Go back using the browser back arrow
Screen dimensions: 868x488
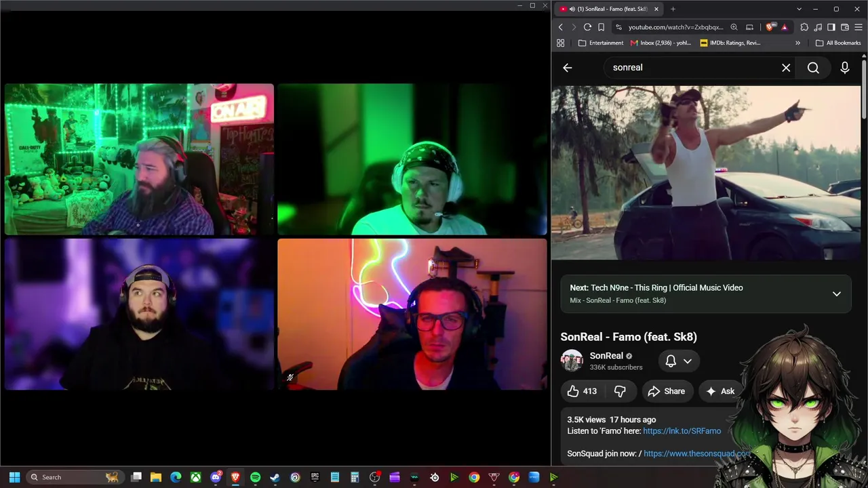click(561, 27)
